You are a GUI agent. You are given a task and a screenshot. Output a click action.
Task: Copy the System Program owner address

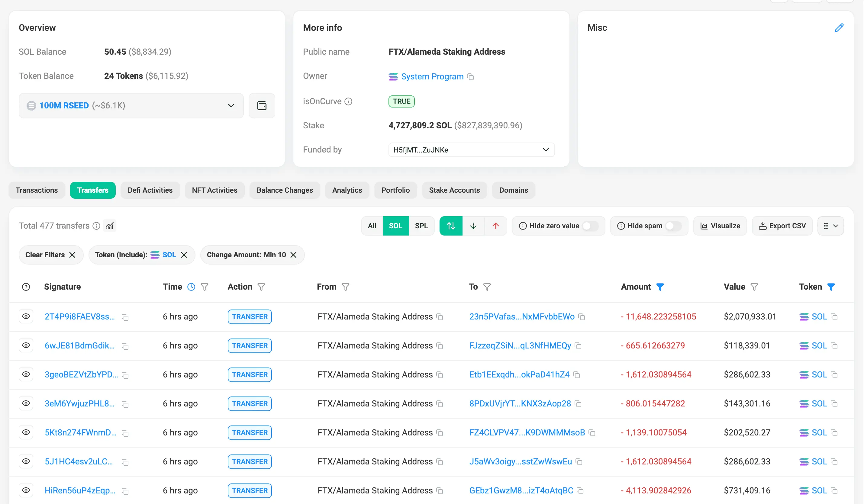click(471, 77)
